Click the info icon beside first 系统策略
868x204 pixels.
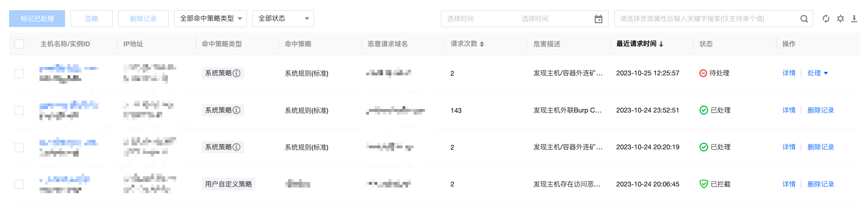pyautogui.click(x=237, y=73)
